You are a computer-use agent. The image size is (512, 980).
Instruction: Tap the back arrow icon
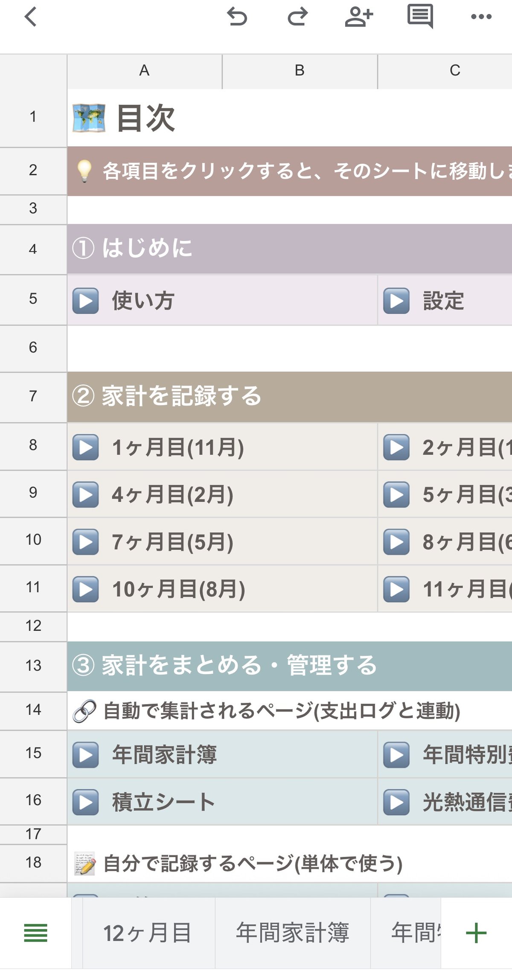(x=31, y=17)
